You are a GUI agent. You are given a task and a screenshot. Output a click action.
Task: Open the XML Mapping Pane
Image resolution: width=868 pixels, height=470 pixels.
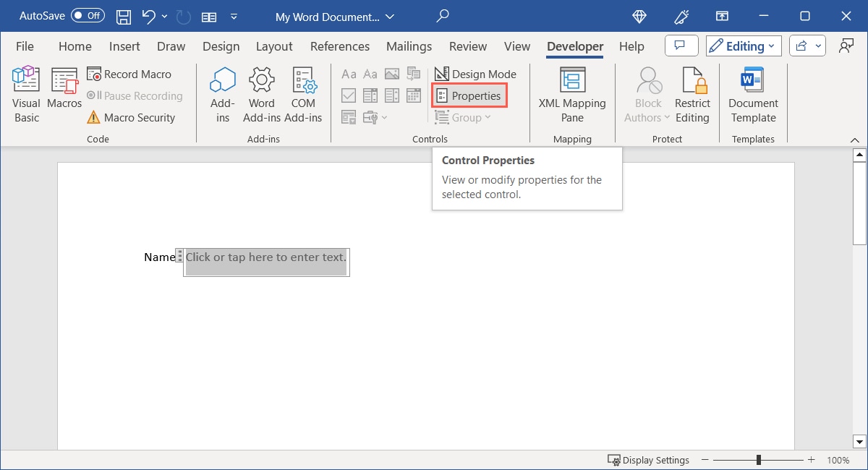point(572,93)
